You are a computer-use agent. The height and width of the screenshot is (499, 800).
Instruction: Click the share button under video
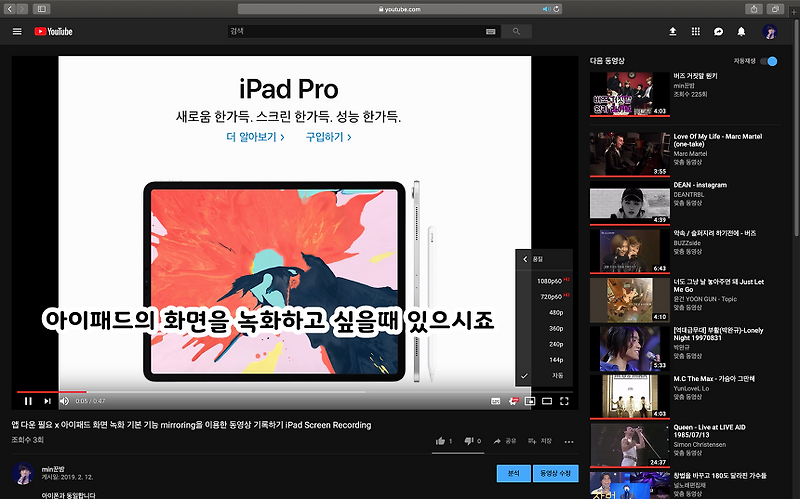[505, 441]
